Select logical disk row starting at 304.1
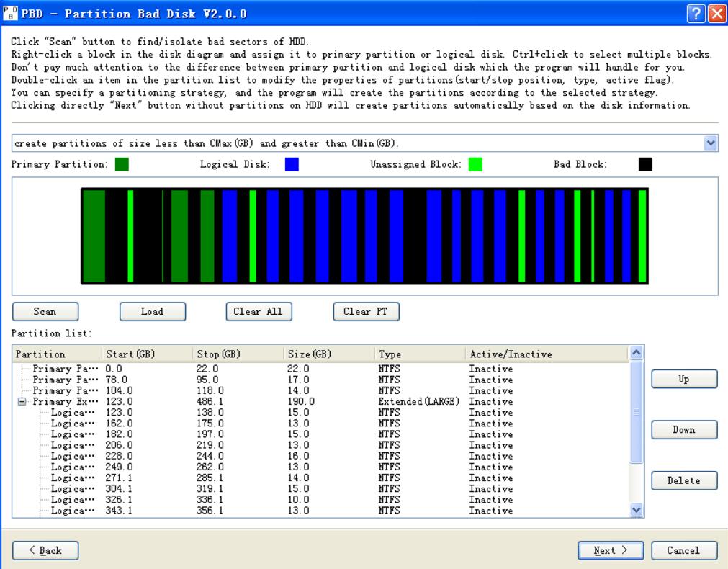This screenshot has width=728, height=569. [320, 489]
